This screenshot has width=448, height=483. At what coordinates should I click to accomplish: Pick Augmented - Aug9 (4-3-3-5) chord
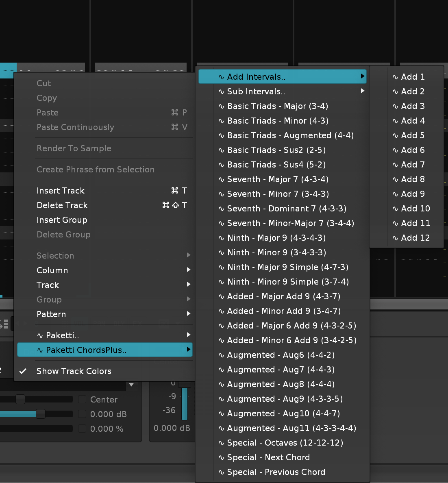point(285,399)
